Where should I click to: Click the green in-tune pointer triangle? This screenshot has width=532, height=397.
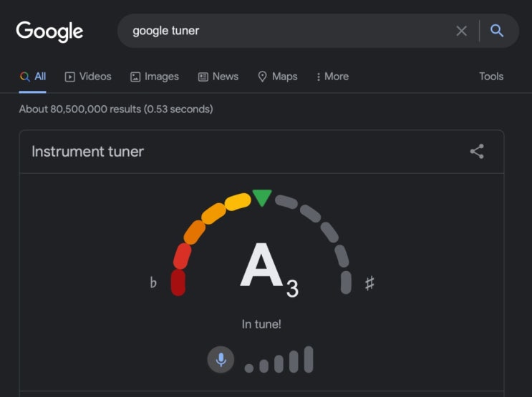(262, 197)
